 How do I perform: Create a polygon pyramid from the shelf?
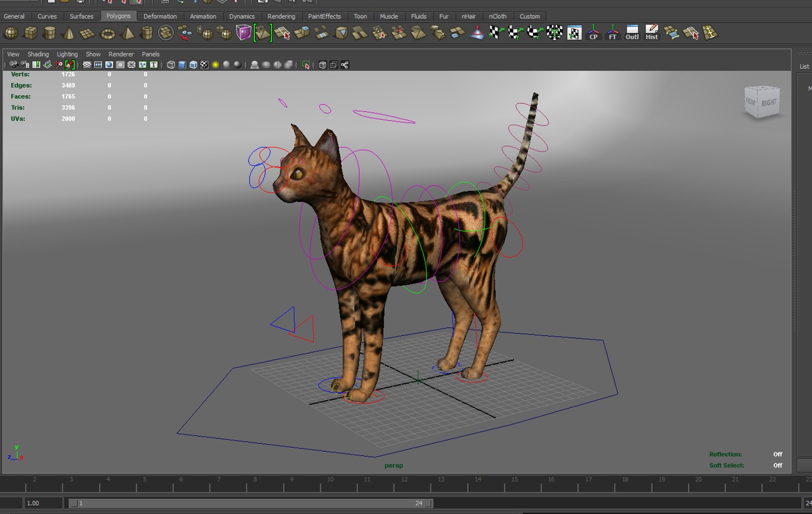coord(128,33)
